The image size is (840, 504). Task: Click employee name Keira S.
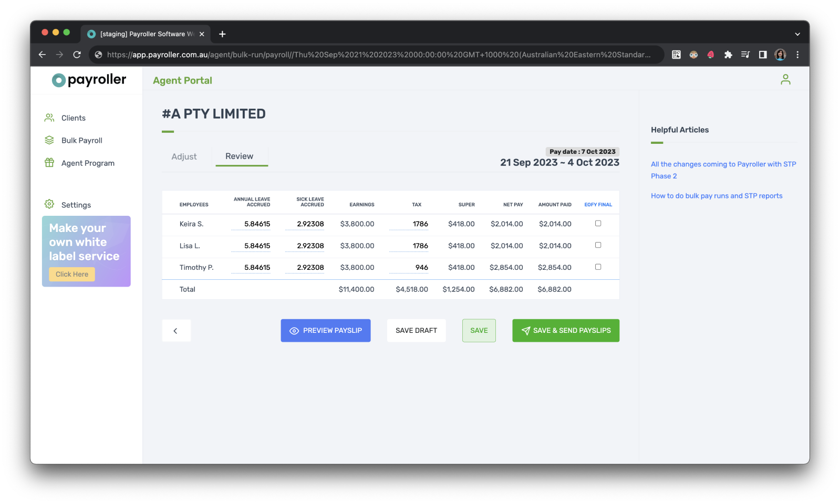[x=191, y=224]
